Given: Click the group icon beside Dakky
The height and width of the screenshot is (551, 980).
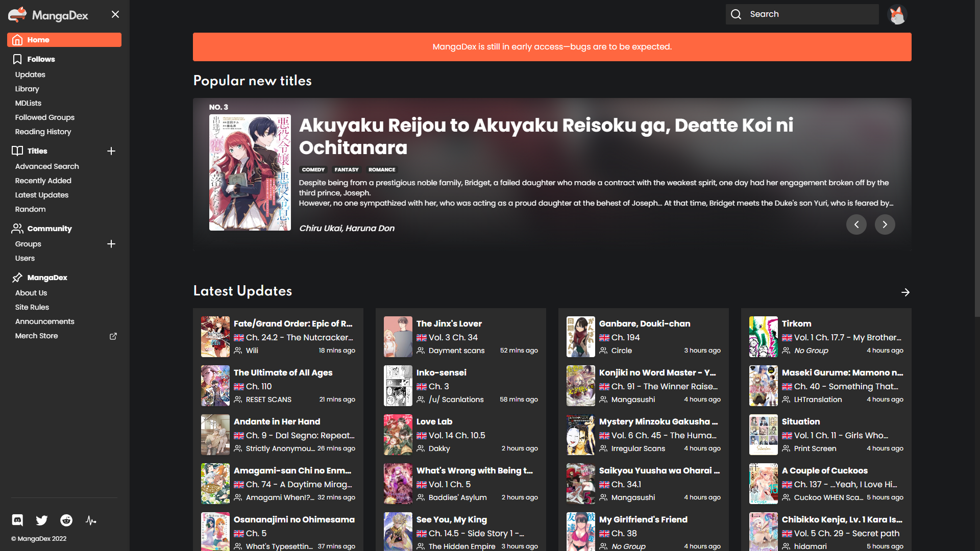Looking at the screenshot, I should coord(421,448).
